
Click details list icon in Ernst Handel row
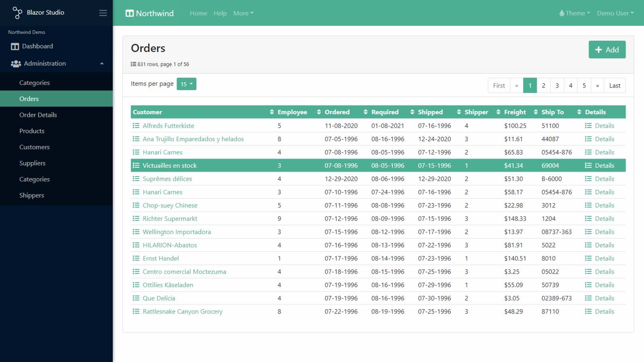point(588,259)
